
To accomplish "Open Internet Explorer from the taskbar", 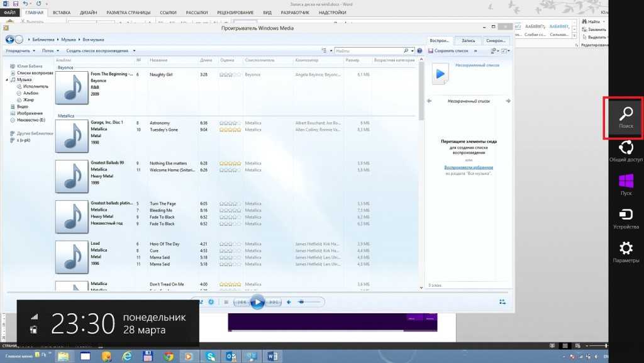I will [x=127, y=356].
